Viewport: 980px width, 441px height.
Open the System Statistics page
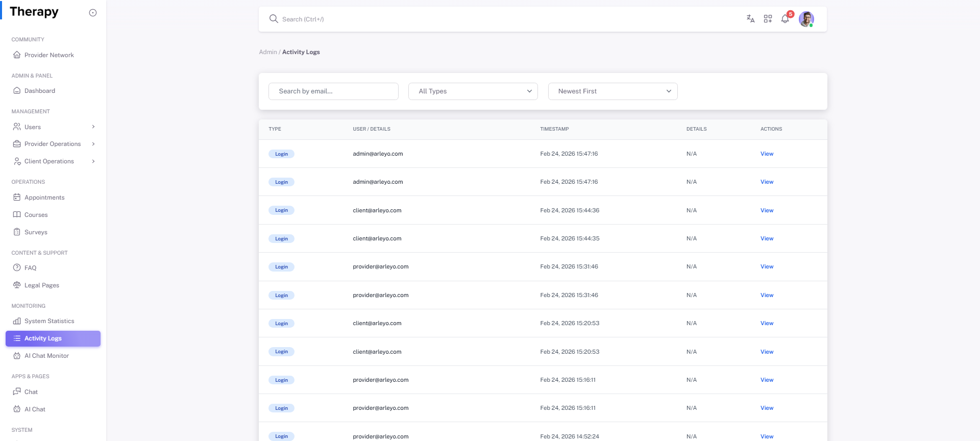50,321
